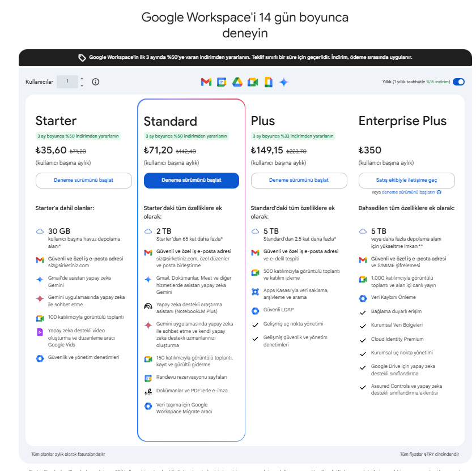Open the deneme sürümünü başlatın link

[408, 192]
